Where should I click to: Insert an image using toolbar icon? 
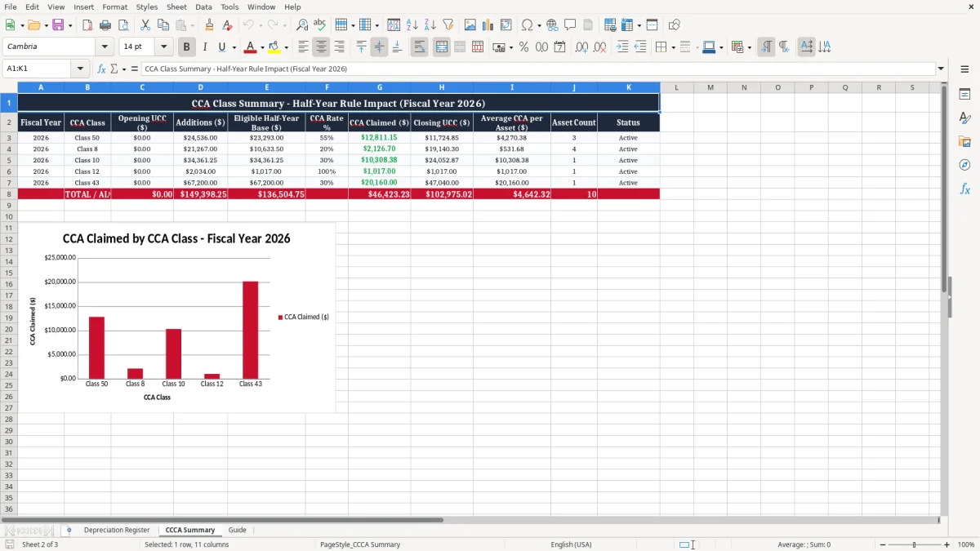click(x=470, y=25)
